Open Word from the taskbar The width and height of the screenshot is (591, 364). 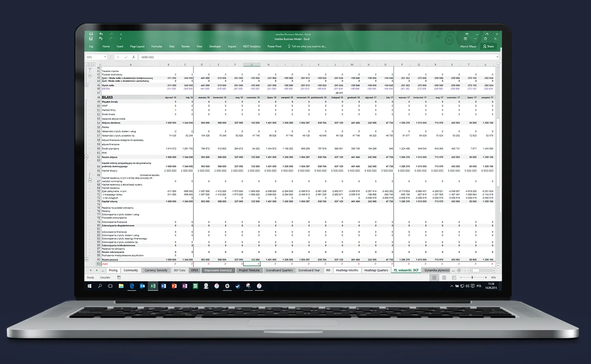[164, 286]
